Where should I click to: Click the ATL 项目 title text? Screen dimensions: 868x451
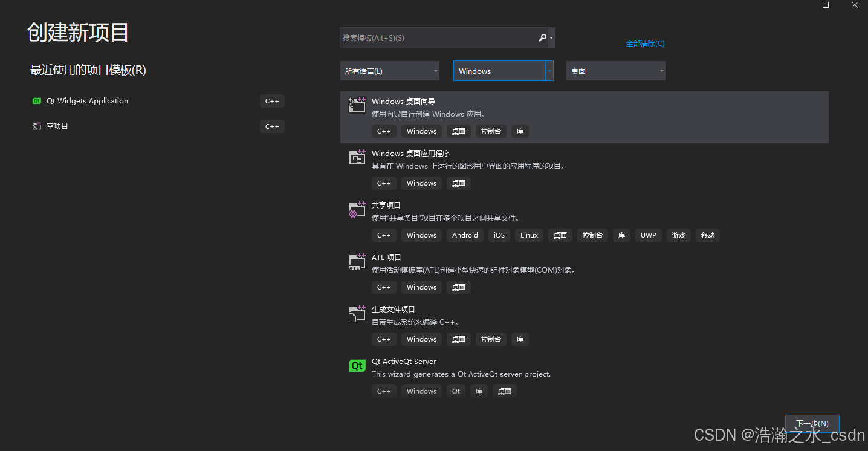pyautogui.click(x=387, y=258)
